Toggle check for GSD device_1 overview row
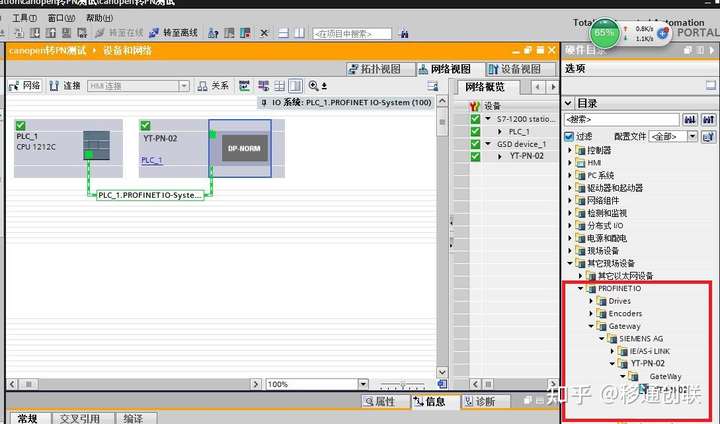720x424 pixels. [x=475, y=144]
